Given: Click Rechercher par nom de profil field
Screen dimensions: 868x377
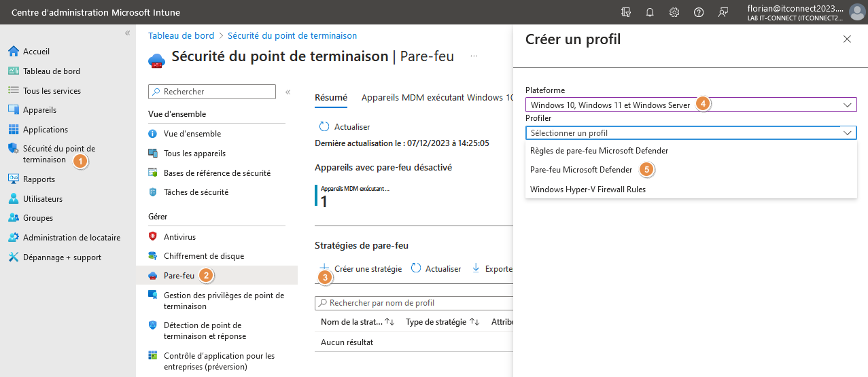Looking at the screenshot, I should pos(414,303).
